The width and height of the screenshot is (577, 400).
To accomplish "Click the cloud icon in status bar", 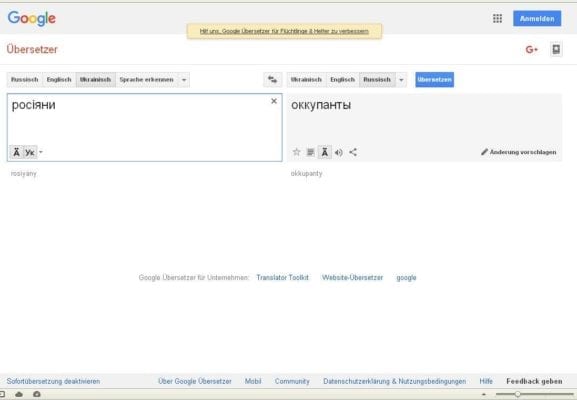I will (19, 394).
